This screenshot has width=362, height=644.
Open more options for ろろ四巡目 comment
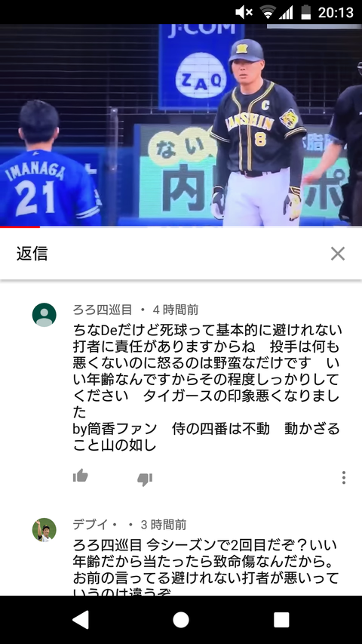344,477
